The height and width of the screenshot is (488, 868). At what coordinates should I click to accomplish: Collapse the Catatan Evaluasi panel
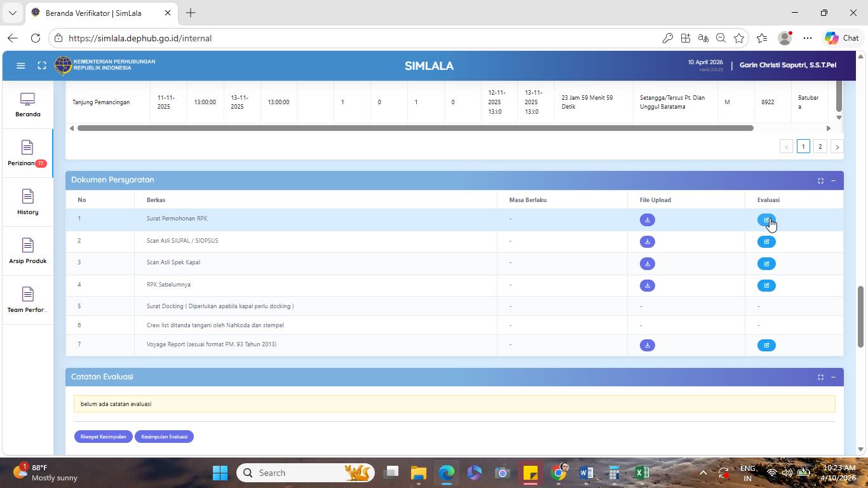pos(833,377)
